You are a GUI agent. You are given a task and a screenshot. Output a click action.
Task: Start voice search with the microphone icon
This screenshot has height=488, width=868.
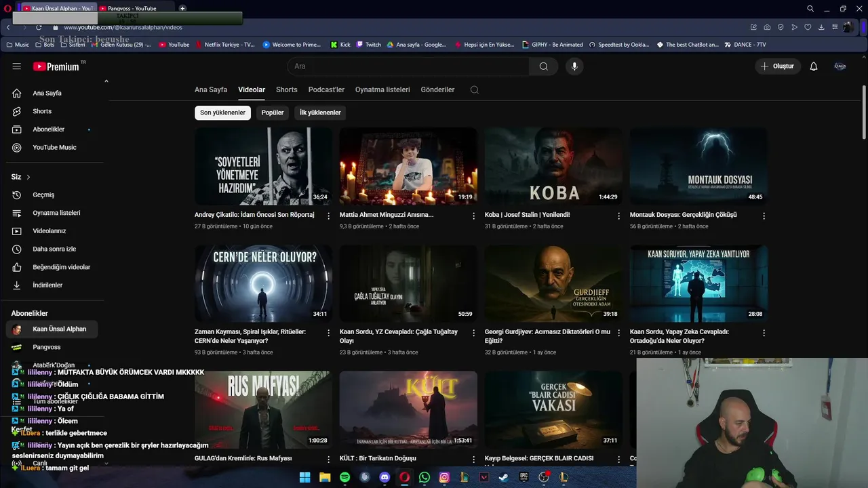click(x=574, y=66)
